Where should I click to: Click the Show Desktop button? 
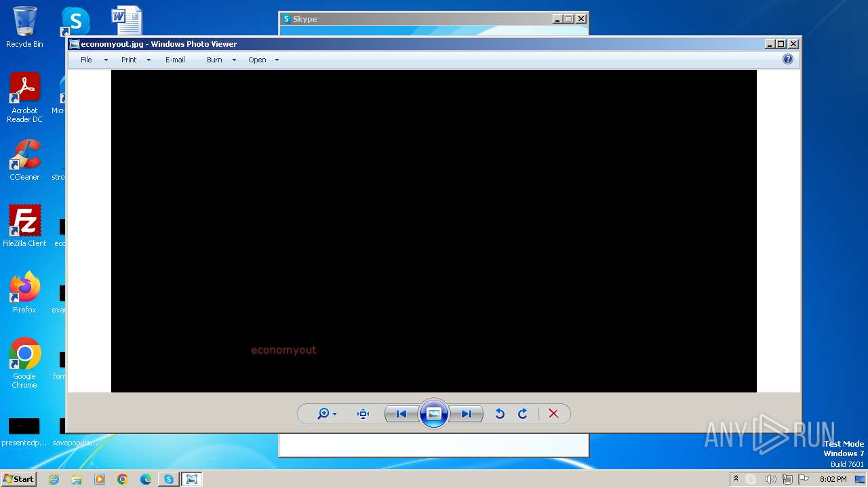pos(860,479)
